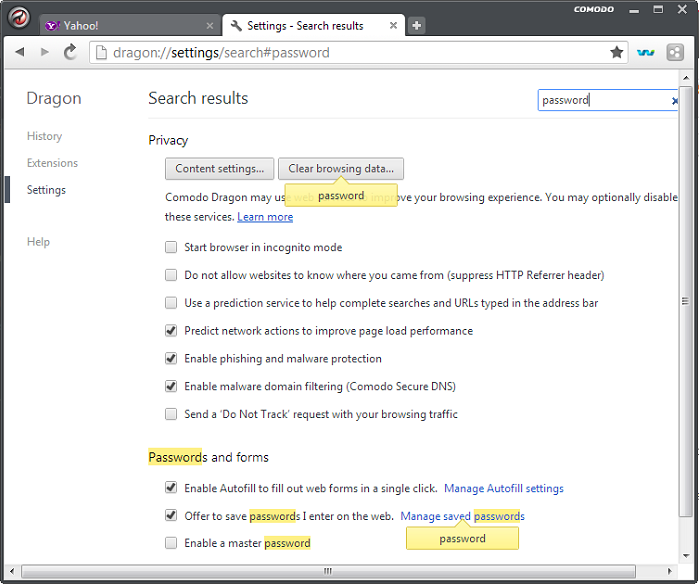Enable Start browser in incognito mode
Screen dimensions: 699x584
click(171, 247)
